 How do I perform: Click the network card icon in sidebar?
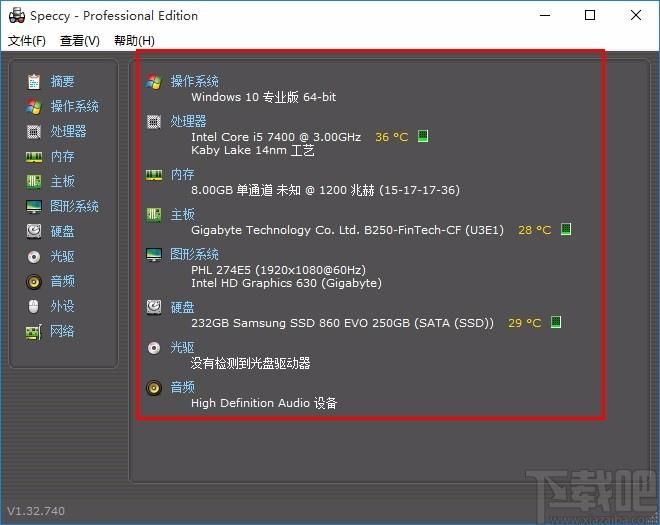click(x=34, y=332)
